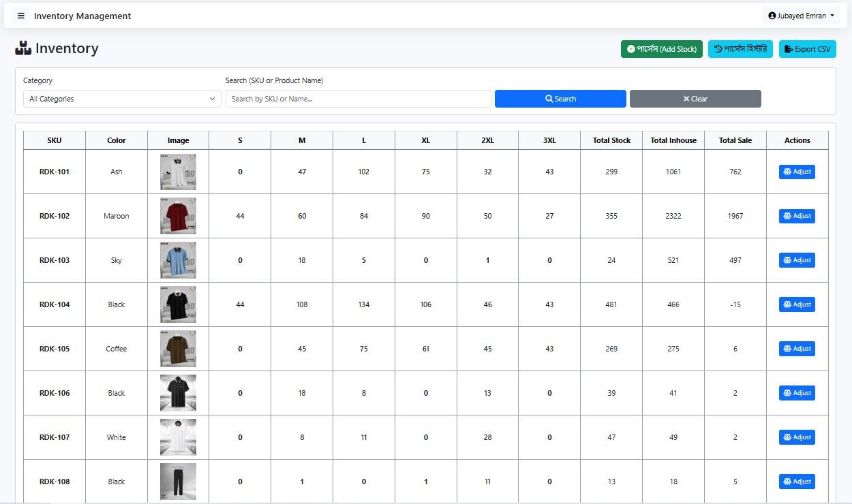Click the 134 value in L column
Screen dimensions: 852x504
pyautogui.click(x=364, y=304)
